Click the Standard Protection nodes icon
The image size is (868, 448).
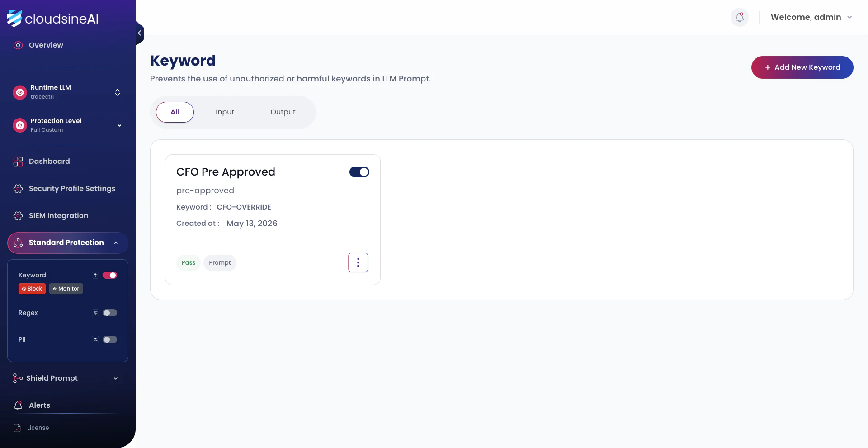18,243
